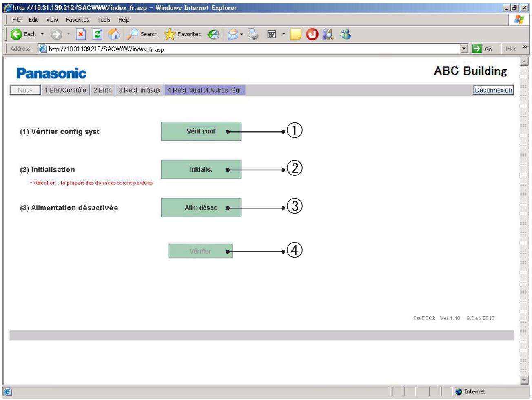Open the Favorites star toolbar button
This screenshot has height=400, width=532.
pos(182,34)
